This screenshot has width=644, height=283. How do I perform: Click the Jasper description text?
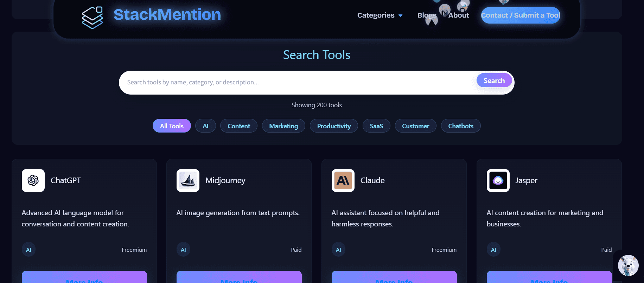[545, 218]
